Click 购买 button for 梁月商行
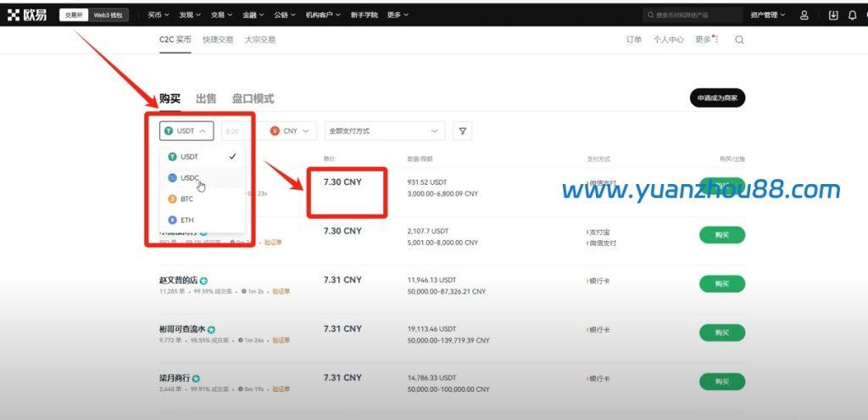Image resolution: width=868 pixels, height=420 pixels. [721, 381]
